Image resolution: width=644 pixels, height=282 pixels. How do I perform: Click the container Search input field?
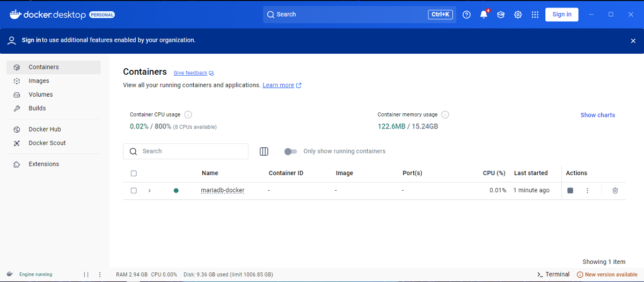[191, 151]
